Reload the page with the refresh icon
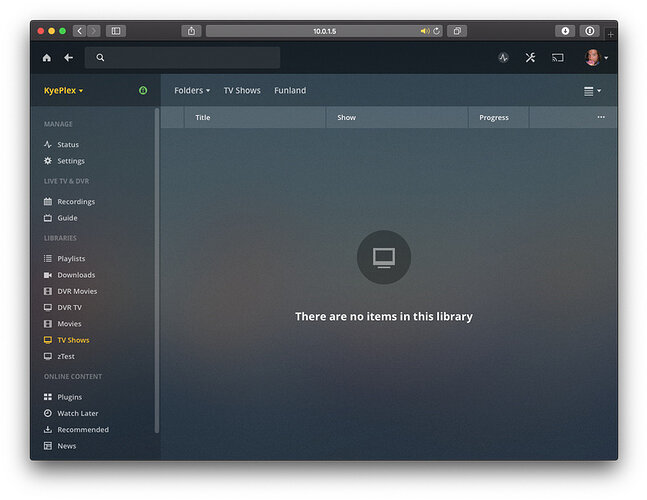 point(436,31)
